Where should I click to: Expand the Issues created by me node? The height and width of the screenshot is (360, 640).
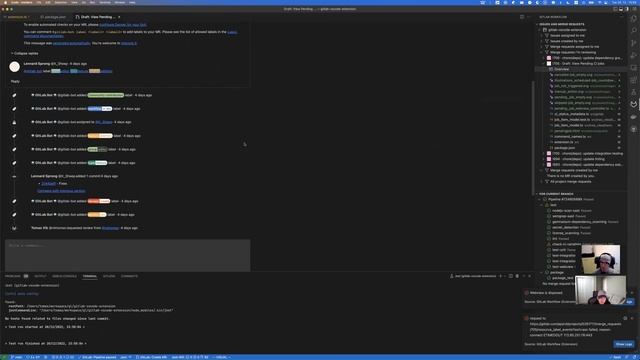pyautogui.click(x=542, y=41)
